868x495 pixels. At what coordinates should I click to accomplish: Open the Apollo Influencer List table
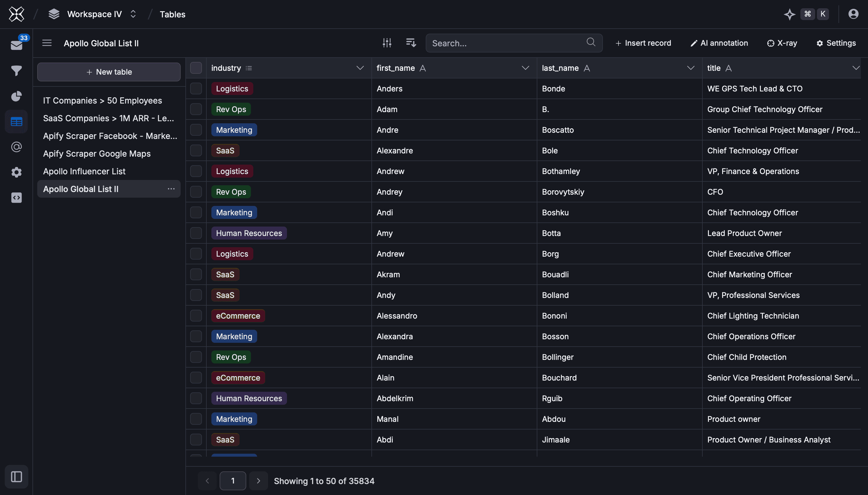click(x=84, y=171)
